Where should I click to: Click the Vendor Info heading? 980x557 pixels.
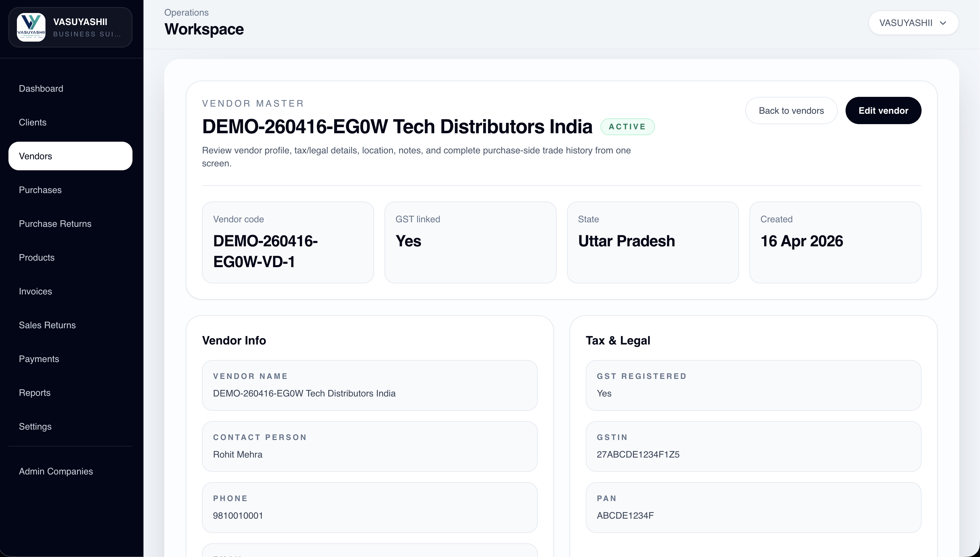click(234, 341)
